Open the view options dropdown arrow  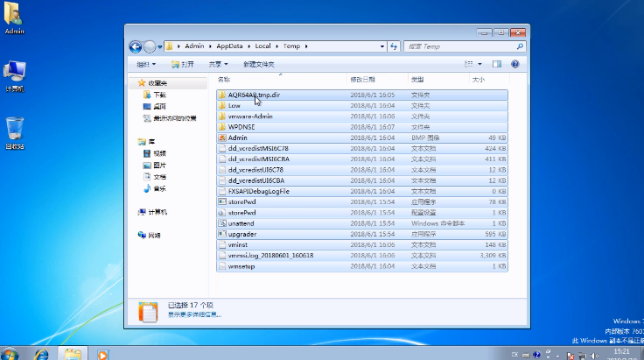click(x=479, y=64)
